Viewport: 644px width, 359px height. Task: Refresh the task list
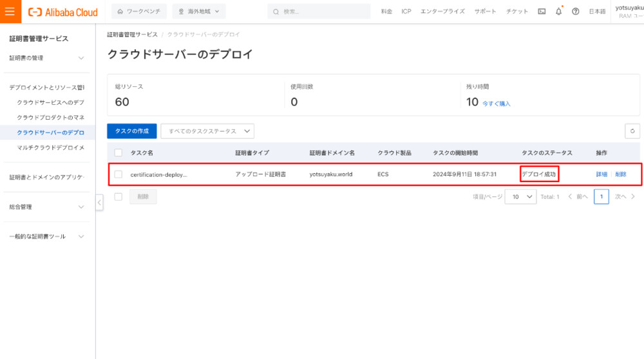pyautogui.click(x=632, y=131)
